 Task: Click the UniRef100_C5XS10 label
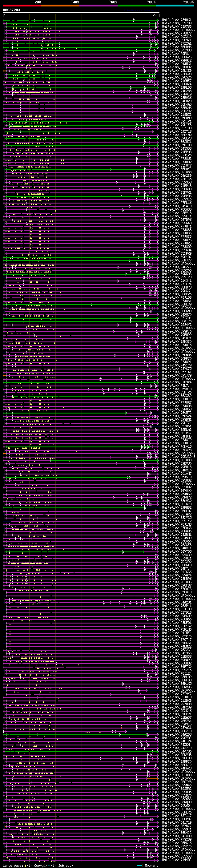[177, 477]
